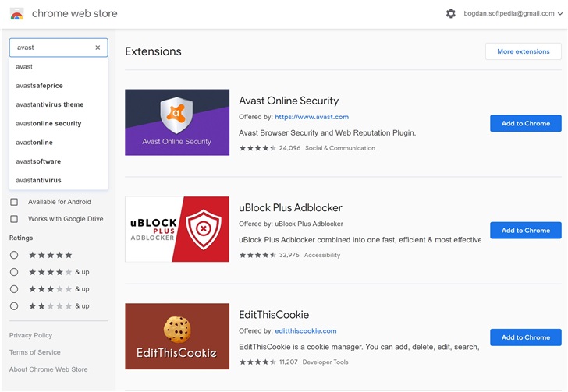This screenshot has width=568, height=392.
Task: Visit the https://www.avast.com link
Action: pyautogui.click(x=311, y=117)
